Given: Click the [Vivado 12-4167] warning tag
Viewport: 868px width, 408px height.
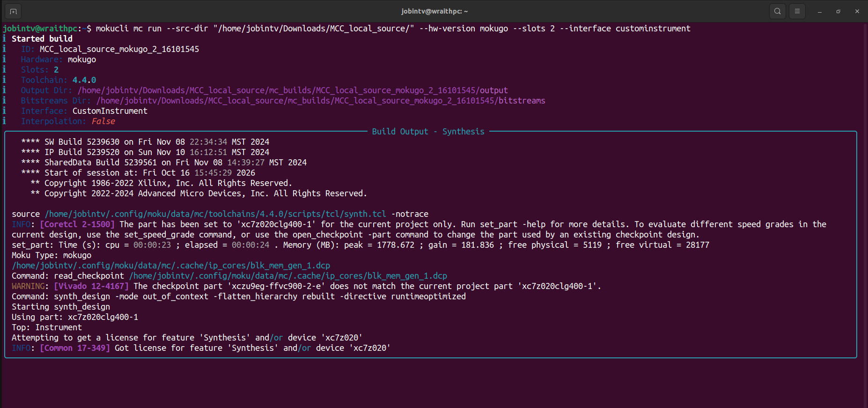Looking at the screenshot, I should coord(91,286).
